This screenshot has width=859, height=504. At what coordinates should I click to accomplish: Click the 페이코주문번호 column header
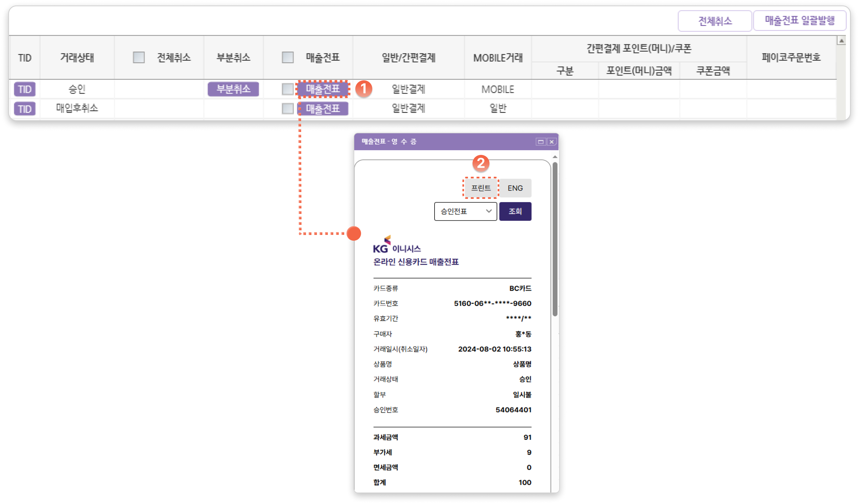791,57
